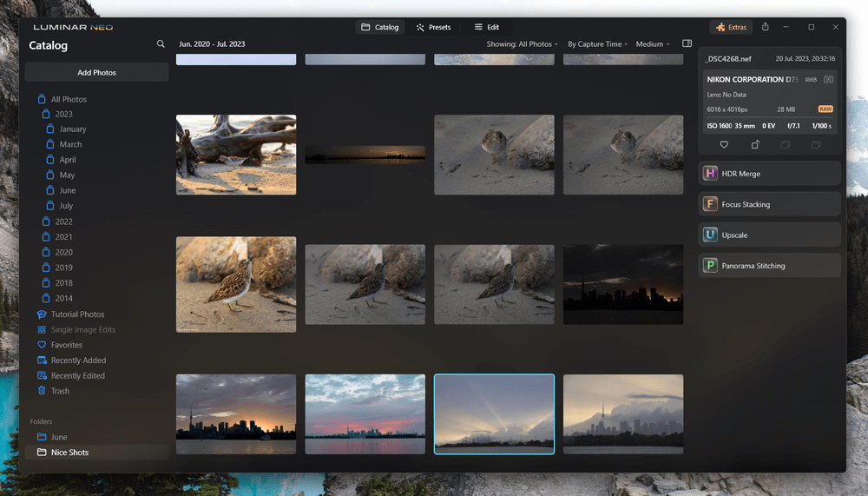Screen dimensions: 868x496
Task: Open the Showing: All Photos filter dropdown
Action: click(521, 44)
